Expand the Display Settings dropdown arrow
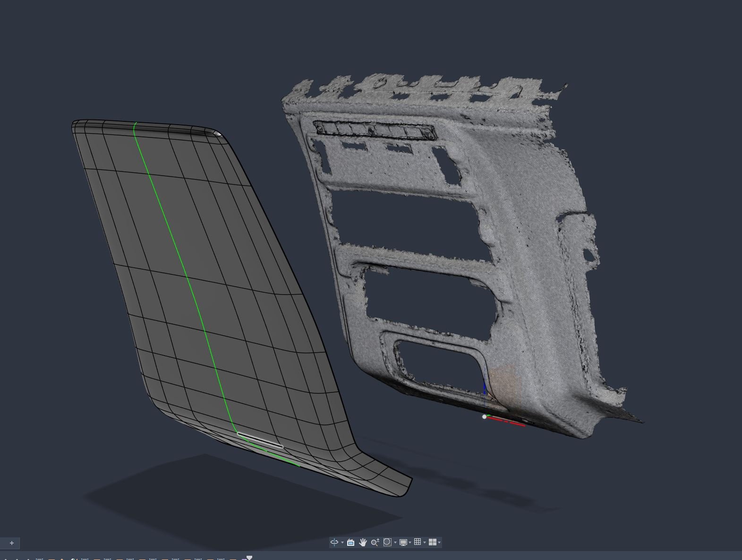Screen dimensions: 742x560 (x=410, y=543)
